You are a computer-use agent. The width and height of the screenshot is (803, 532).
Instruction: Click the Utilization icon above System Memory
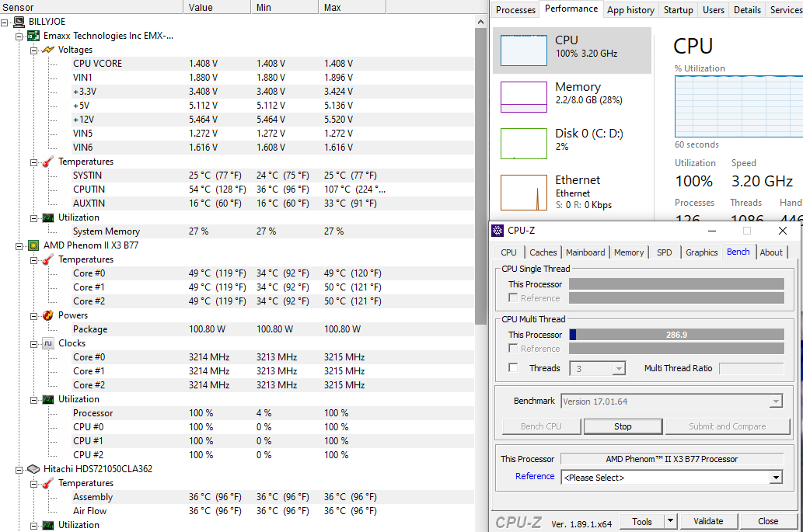(48, 217)
